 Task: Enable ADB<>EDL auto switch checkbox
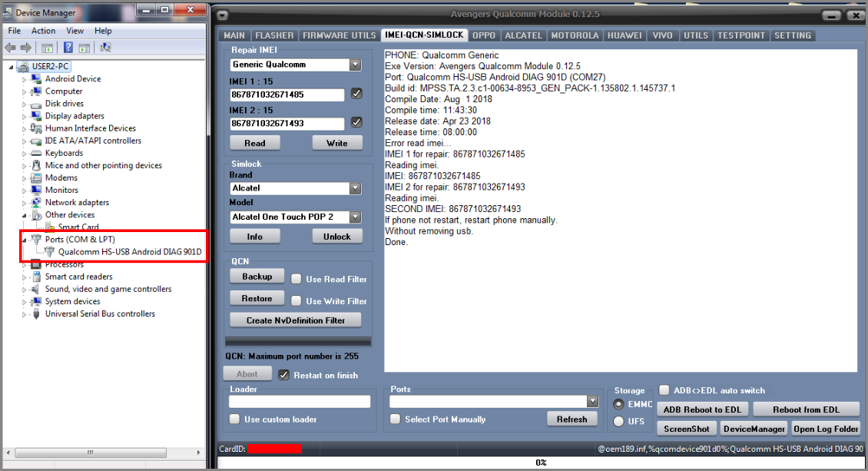pyautogui.click(x=664, y=390)
